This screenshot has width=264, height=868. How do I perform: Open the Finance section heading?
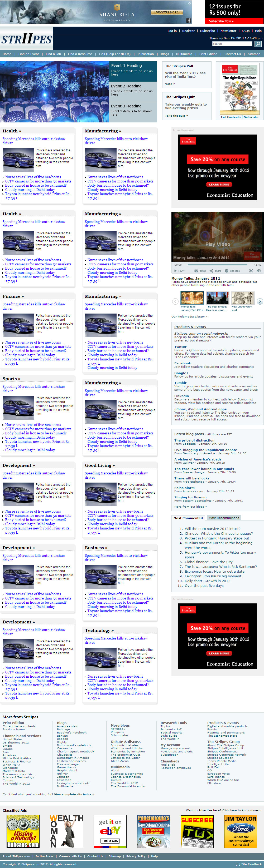coord(13,296)
